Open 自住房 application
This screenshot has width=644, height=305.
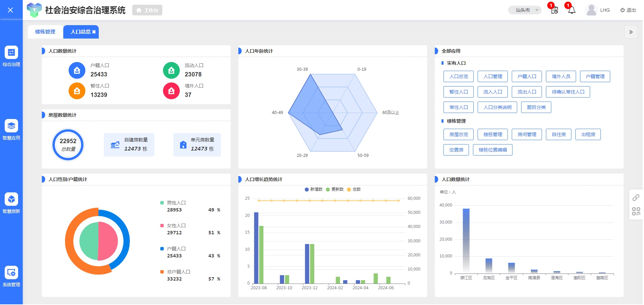pyautogui.click(x=559, y=134)
